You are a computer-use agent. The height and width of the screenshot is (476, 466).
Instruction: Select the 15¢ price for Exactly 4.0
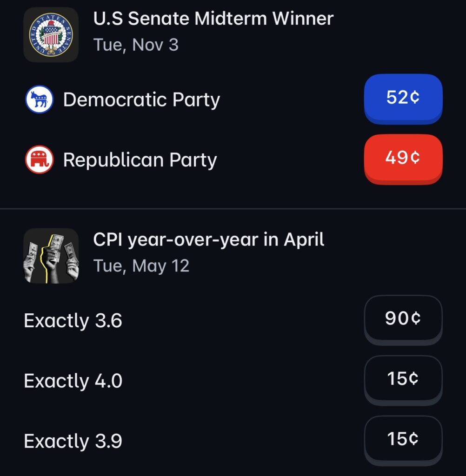pyautogui.click(x=403, y=379)
